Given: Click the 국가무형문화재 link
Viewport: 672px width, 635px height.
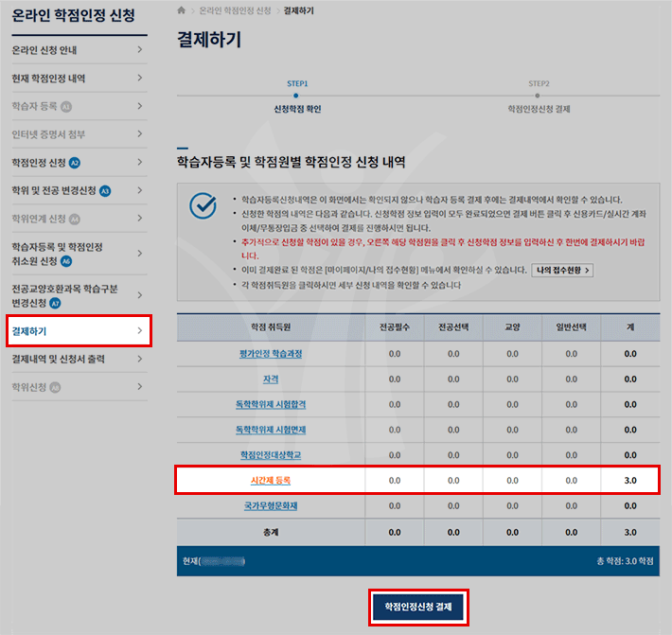Looking at the screenshot, I should click(270, 506).
